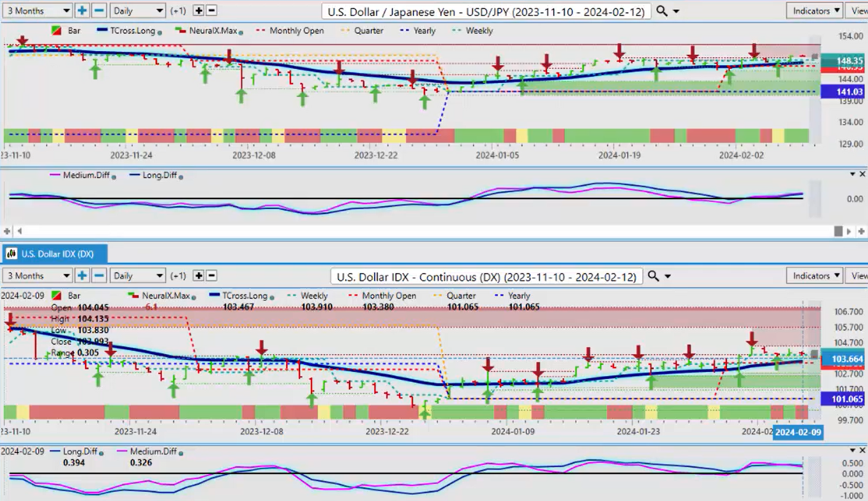This screenshot has height=501, width=868.
Task: Toggle Weekly legend entry in USD/JPY chart
Action: point(471,31)
